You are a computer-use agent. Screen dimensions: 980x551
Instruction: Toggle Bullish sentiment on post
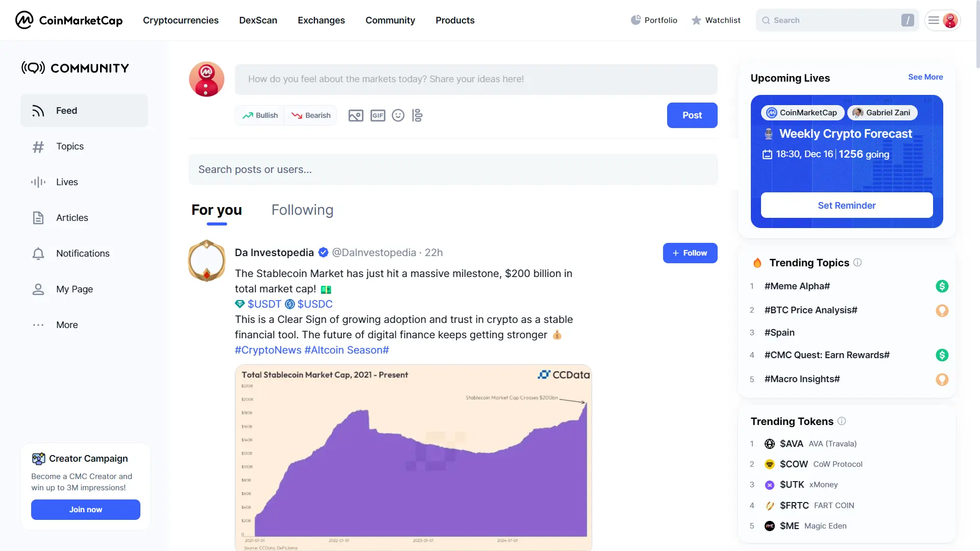(x=260, y=115)
